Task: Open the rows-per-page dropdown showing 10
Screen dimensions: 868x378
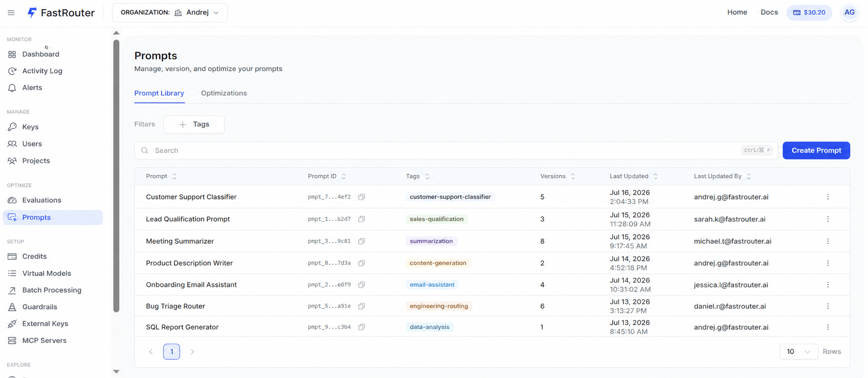Action: (799, 352)
